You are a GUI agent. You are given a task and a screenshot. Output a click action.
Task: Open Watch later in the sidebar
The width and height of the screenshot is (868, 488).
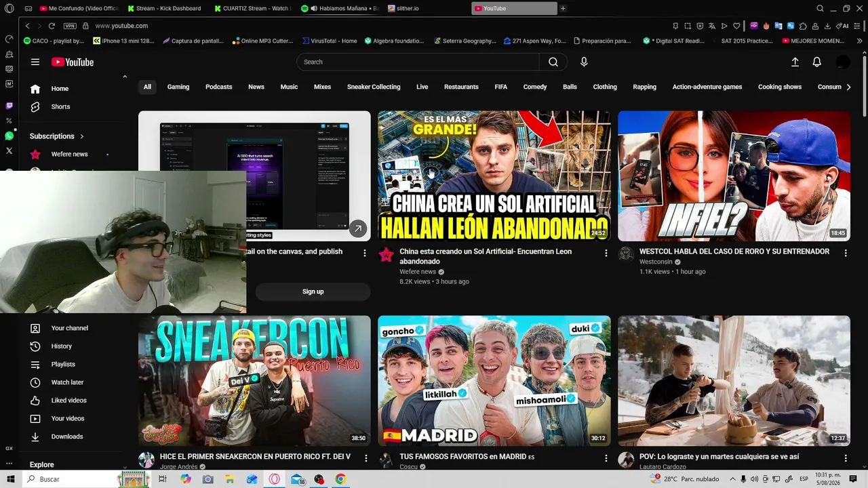(67, 382)
